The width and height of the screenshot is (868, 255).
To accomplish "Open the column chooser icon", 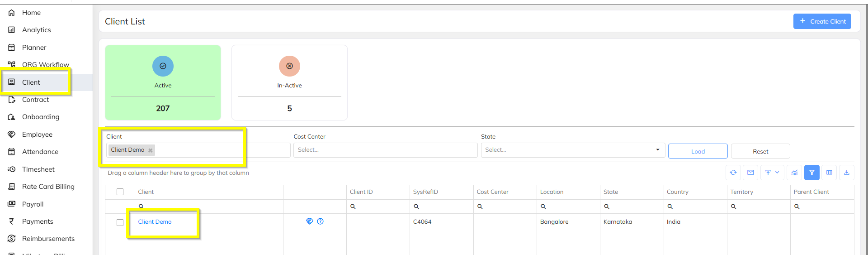I will (829, 173).
